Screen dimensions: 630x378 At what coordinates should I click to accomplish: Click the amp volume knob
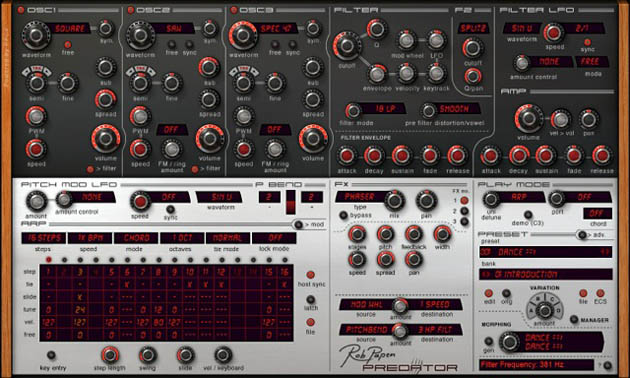[x=528, y=118]
